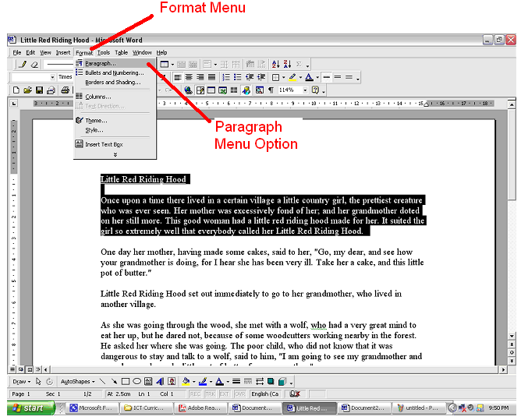This screenshot has width=521, height=420.
Task: Toggle Align Left formatting
Action: point(178,77)
